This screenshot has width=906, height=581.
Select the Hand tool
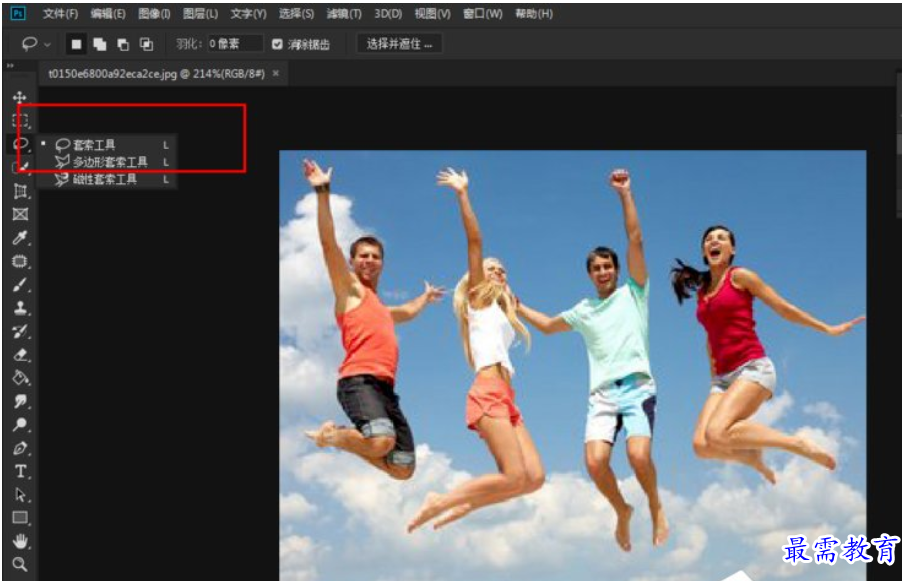click(x=20, y=541)
